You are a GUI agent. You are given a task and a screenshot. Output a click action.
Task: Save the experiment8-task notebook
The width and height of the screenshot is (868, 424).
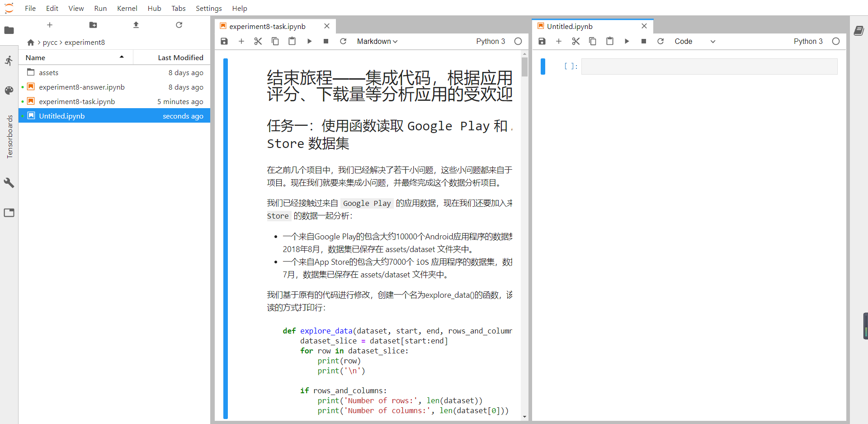tap(224, 41)
